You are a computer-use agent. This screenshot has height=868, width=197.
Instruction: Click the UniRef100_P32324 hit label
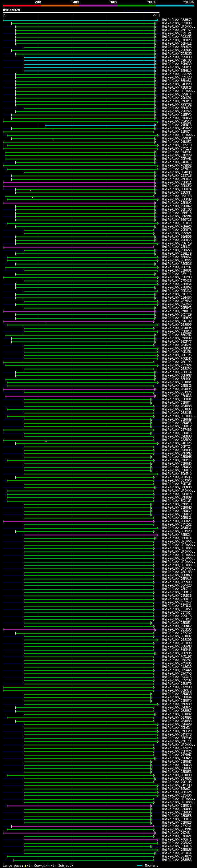click(177, 365)
